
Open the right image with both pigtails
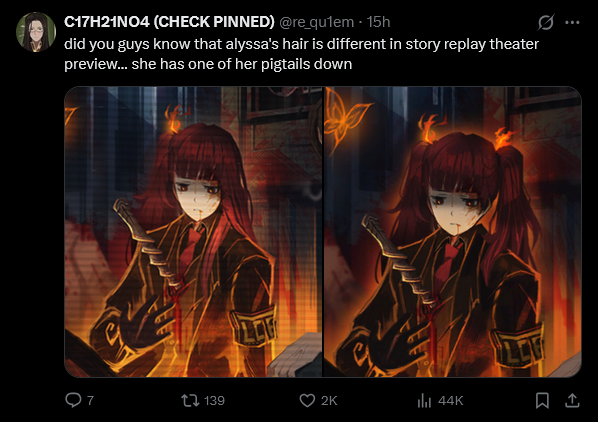453,232
